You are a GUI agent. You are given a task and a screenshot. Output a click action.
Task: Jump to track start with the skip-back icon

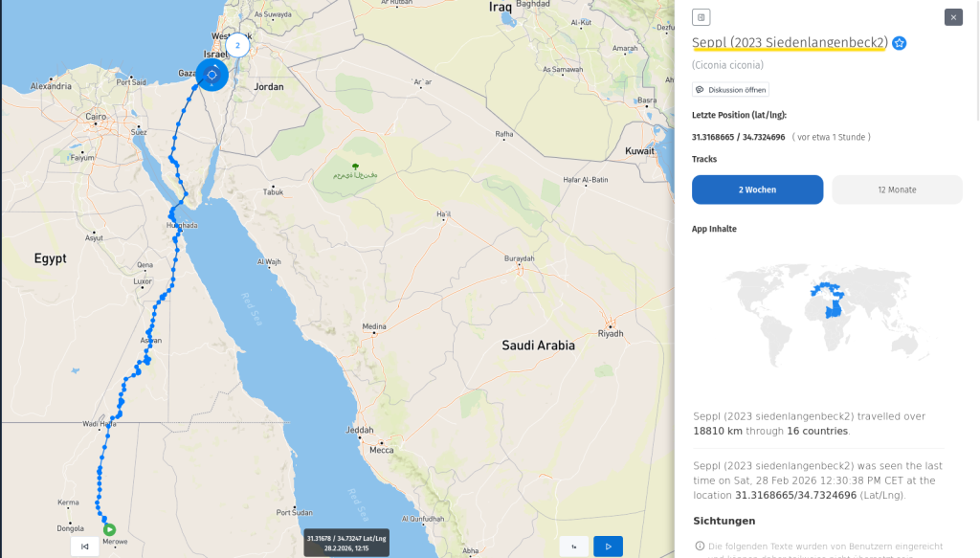(x=84, y=546)
